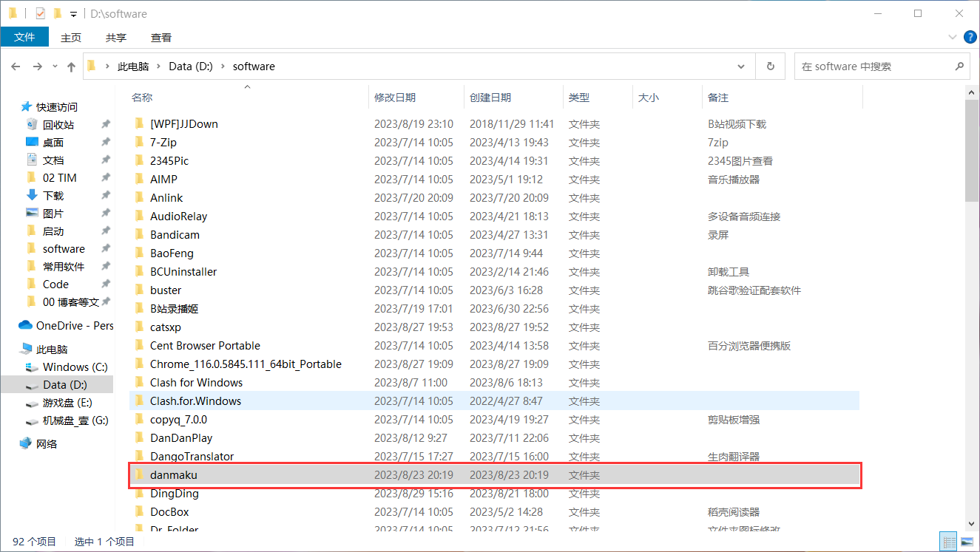
Task: Open 桌面 in the sidebar
Action: [x=53, y=143]
